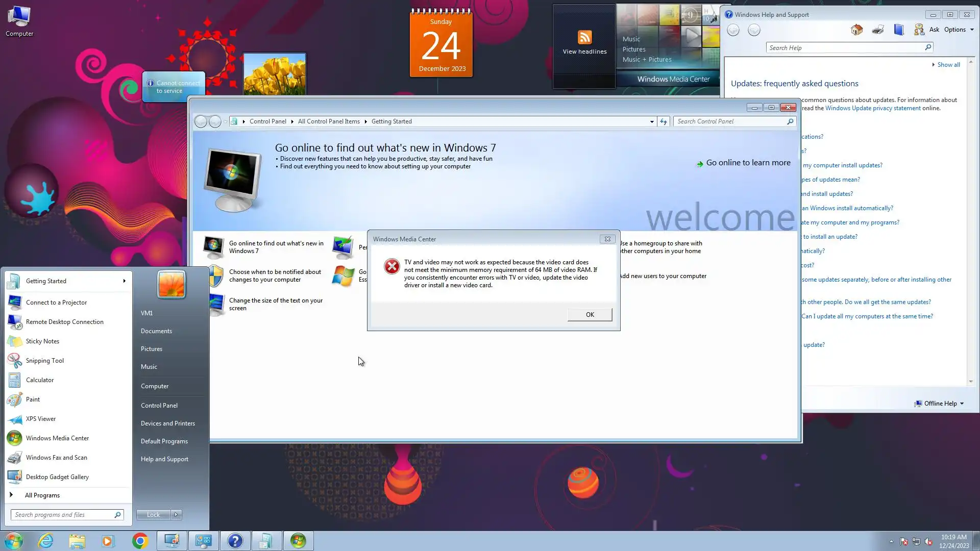Open the Options dropdown in Help
The image size is (980, 551).
959,30
